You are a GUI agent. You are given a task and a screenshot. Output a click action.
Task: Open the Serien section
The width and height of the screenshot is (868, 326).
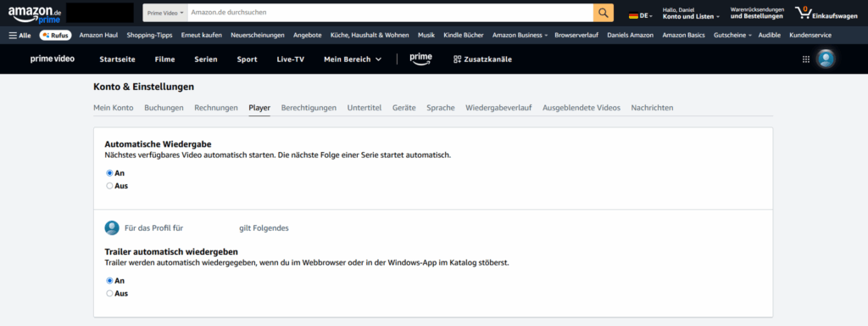pyautogui.click(x=206, y=59)
